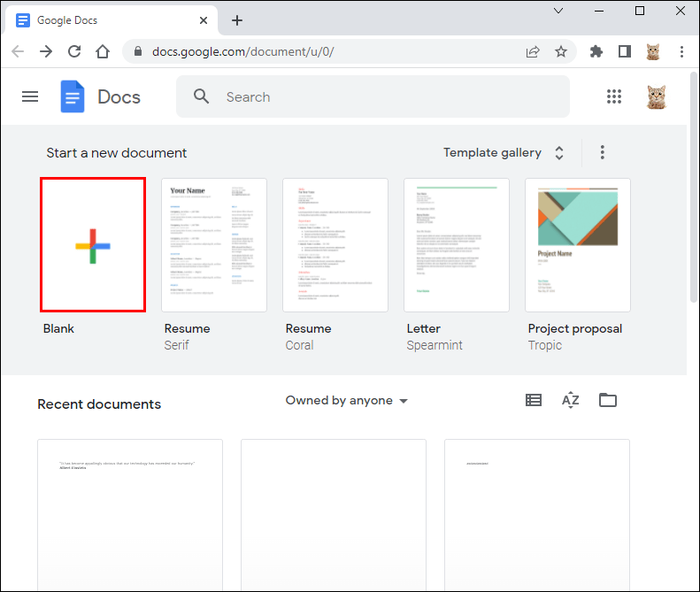Screen dimensions: 700x592
Task: Click the search magnifier icon
Action: click(x=201, y=96)
